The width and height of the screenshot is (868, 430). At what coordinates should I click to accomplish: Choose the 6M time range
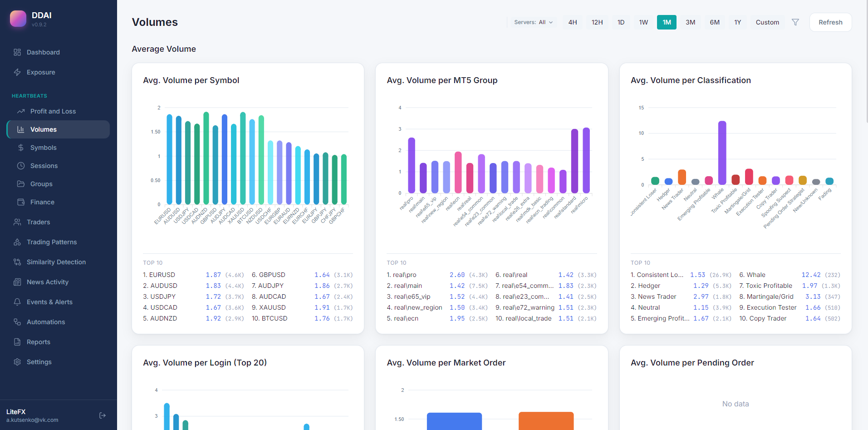point(715,22)
